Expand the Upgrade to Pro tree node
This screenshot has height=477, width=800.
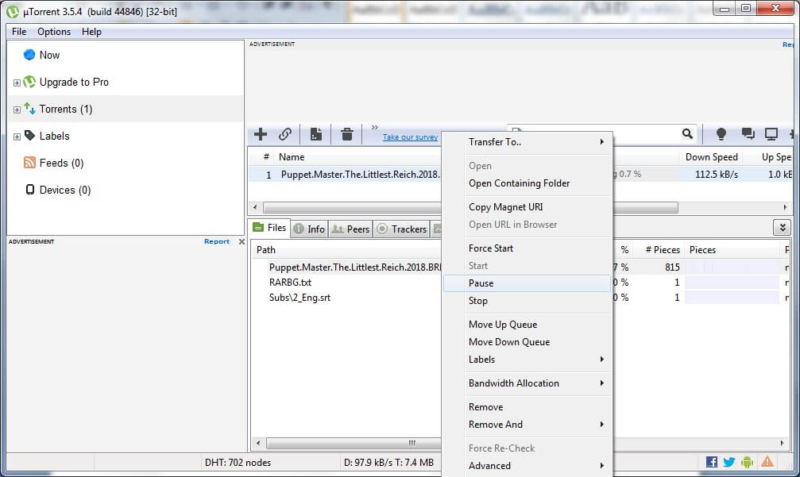click(x=17, y=82)
